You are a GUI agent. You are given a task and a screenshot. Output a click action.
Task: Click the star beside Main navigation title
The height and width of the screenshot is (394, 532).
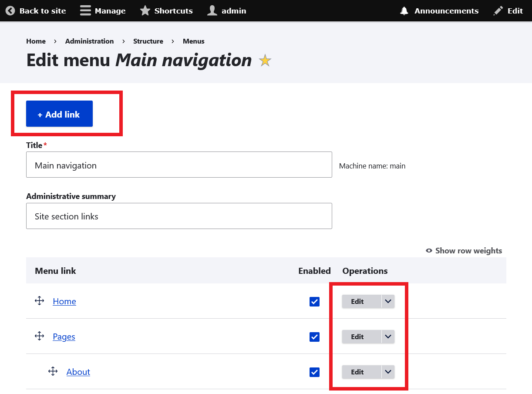[265, 61]
